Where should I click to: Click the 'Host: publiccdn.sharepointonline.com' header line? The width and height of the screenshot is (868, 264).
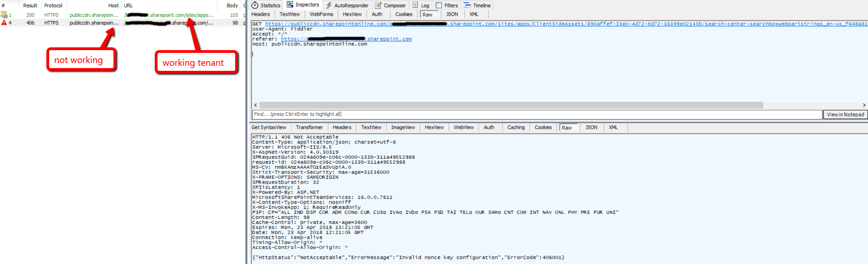[310, 44]
